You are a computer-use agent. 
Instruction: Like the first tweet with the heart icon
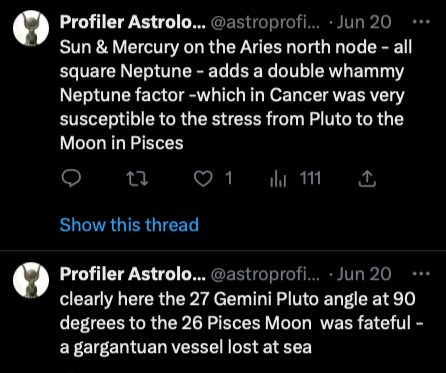point(203,179)
